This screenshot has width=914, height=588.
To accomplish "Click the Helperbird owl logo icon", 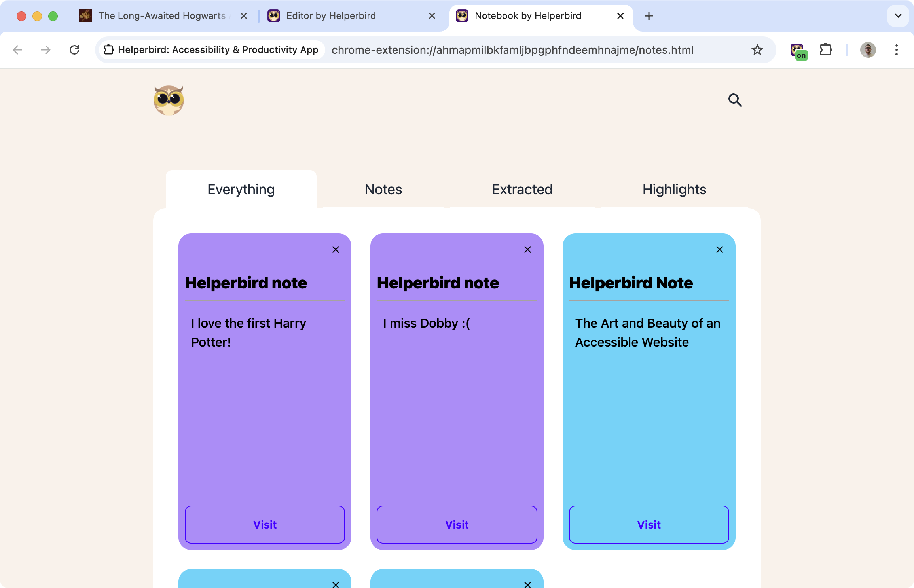I will click(170, 100).
